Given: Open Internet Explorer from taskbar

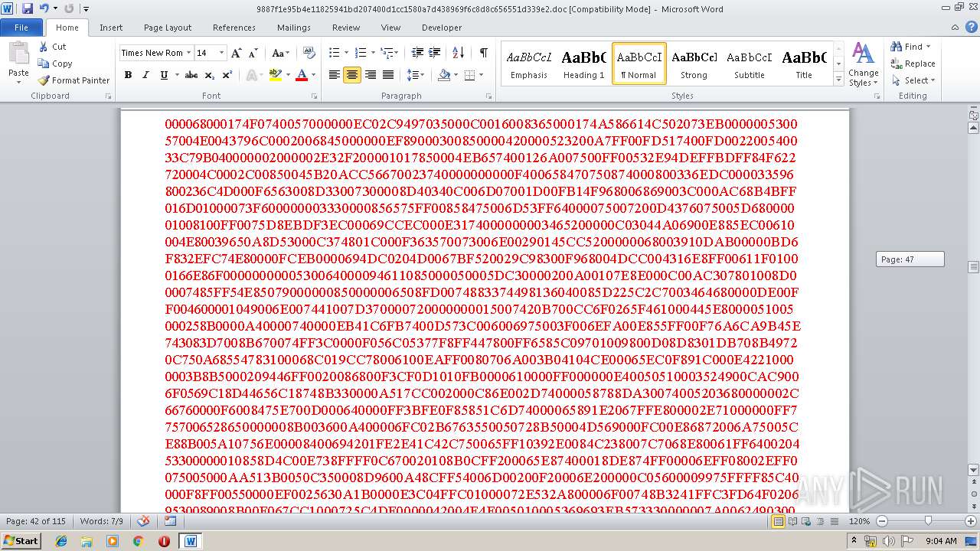Looking at the screenshot, I should coord(61,541).
